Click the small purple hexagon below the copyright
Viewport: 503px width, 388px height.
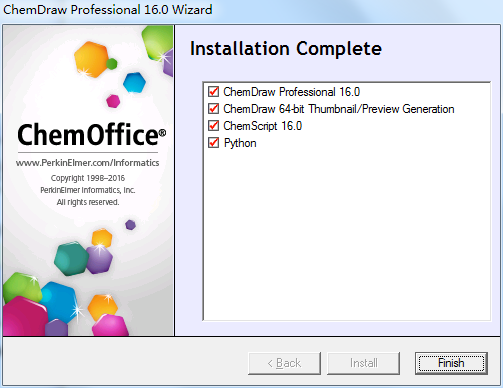(x=130, y=225)
